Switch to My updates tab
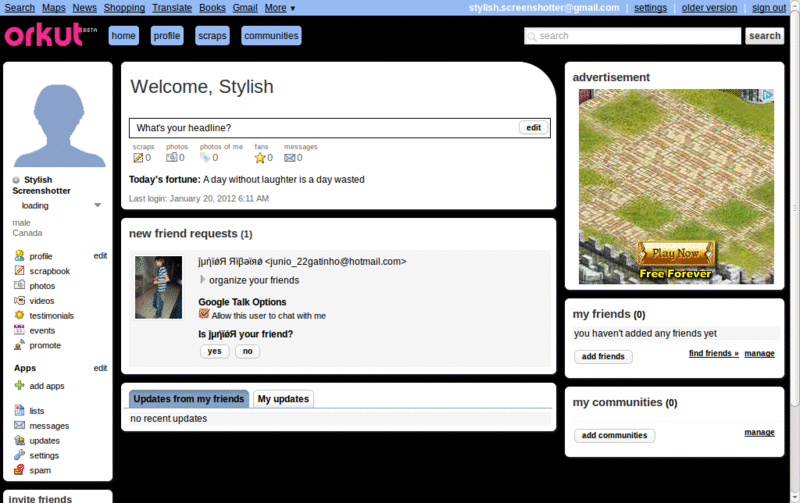Viewport: 800px width, 503px height. (x=283, y=398)
